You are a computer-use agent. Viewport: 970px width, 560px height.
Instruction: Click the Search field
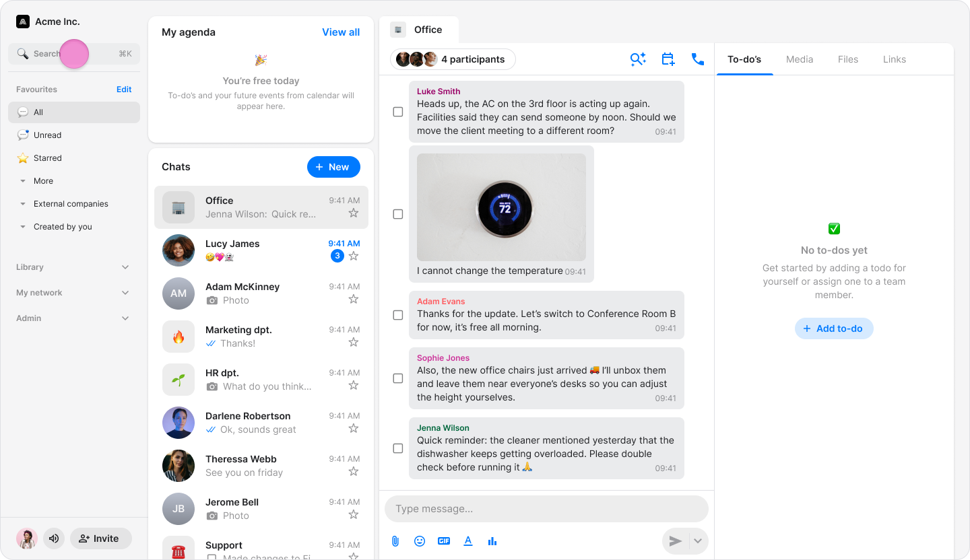point(74,54)
